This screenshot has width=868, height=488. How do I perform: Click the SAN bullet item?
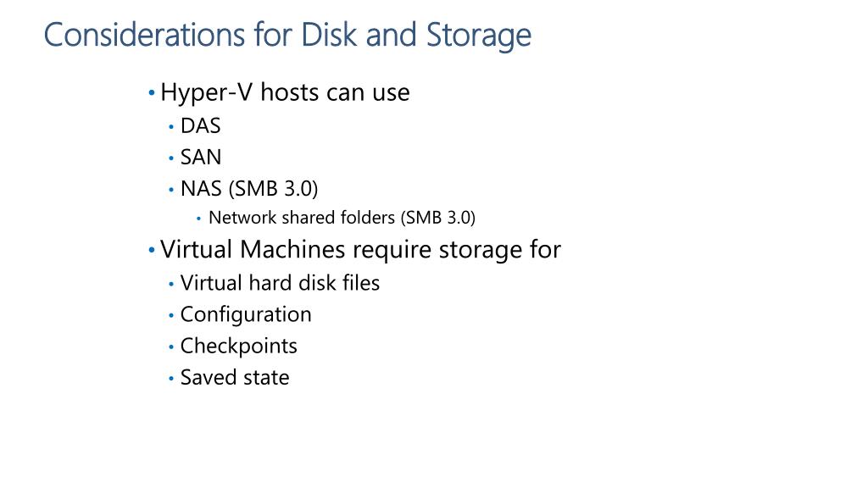tap(200, 158)
